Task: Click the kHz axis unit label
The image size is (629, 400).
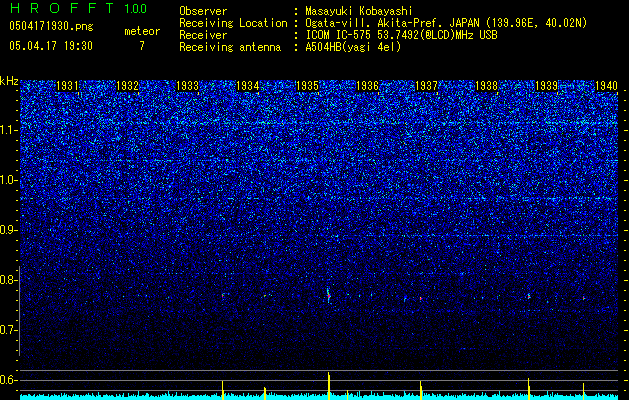Action: coord(9,81)
